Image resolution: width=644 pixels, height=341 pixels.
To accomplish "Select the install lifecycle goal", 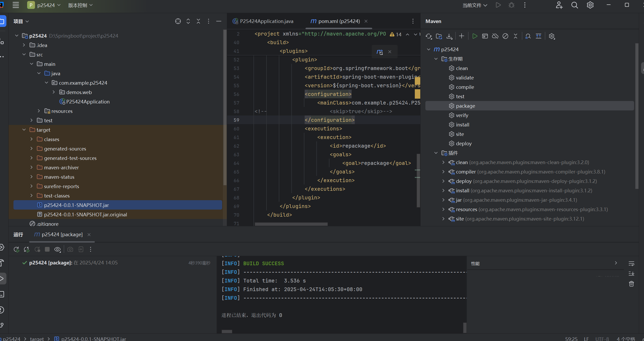I will pos(462,125).
